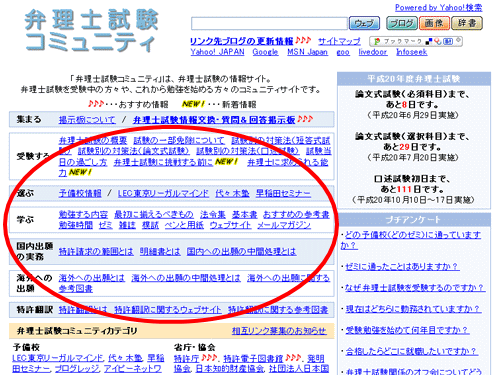This screenshot has height=375, width=500.
Task: Open the Yahoo! JAPAN link
Action: click(217, 52)
